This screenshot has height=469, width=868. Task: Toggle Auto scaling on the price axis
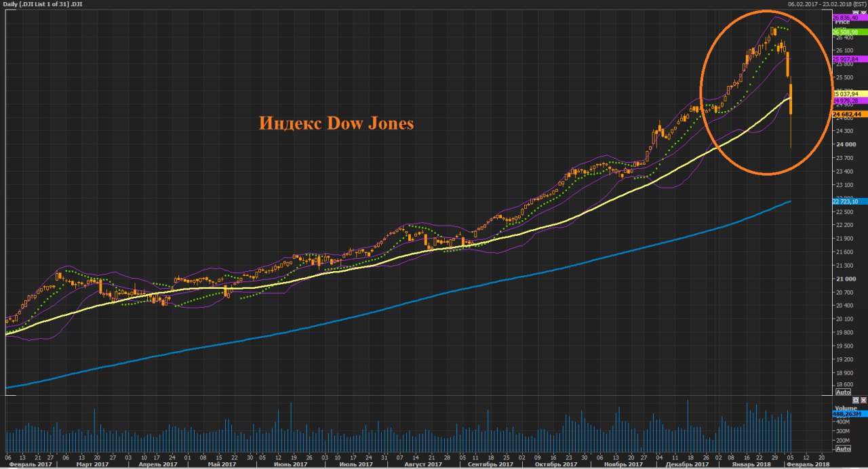(x=843, y=392)
